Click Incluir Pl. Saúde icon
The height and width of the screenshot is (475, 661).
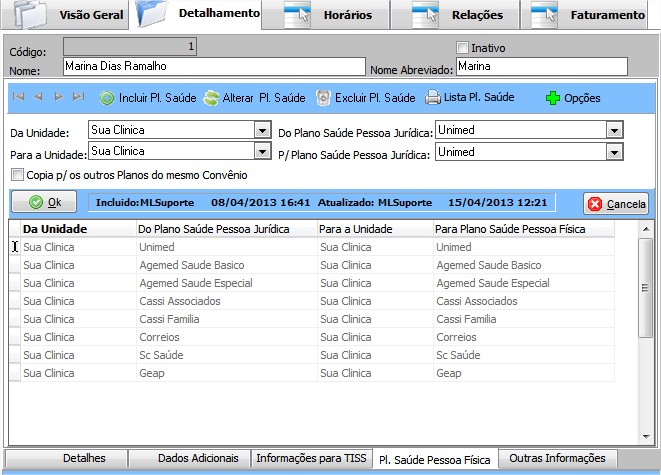[107, 98]
